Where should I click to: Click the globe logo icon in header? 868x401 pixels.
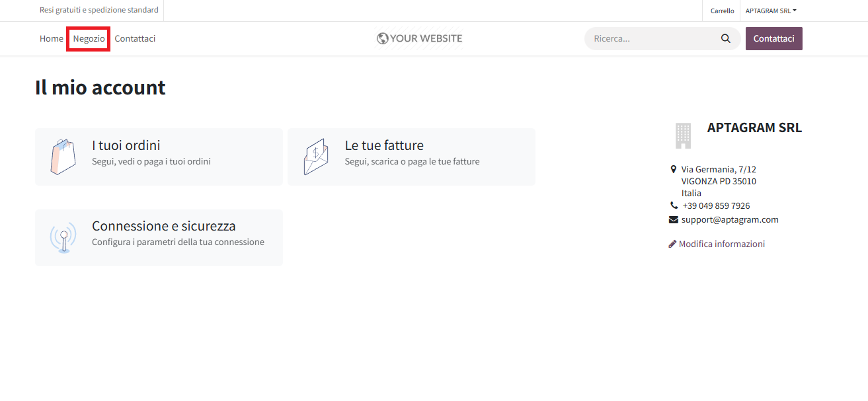pos(382,38)
